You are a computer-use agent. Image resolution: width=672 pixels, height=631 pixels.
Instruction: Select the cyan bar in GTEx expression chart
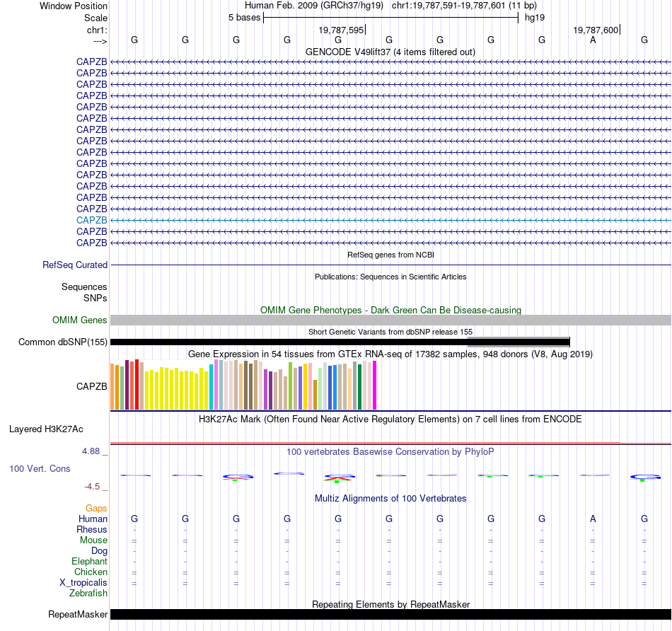click(x=211, y=387)
